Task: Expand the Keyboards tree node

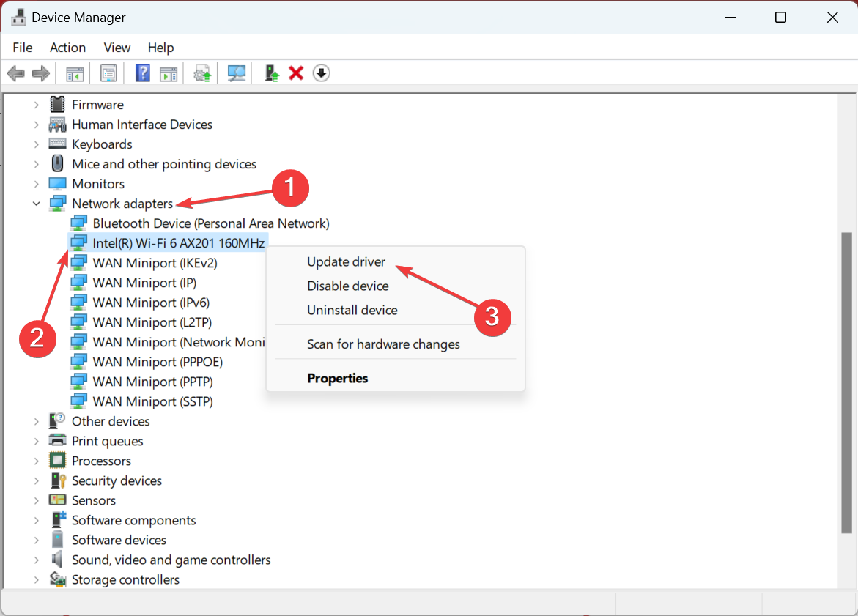Action: point(36,144)
